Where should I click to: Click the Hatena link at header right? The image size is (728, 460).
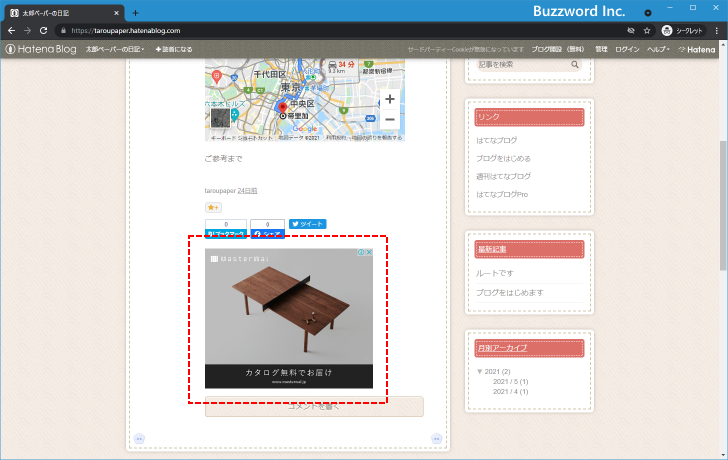coord(697,49)
